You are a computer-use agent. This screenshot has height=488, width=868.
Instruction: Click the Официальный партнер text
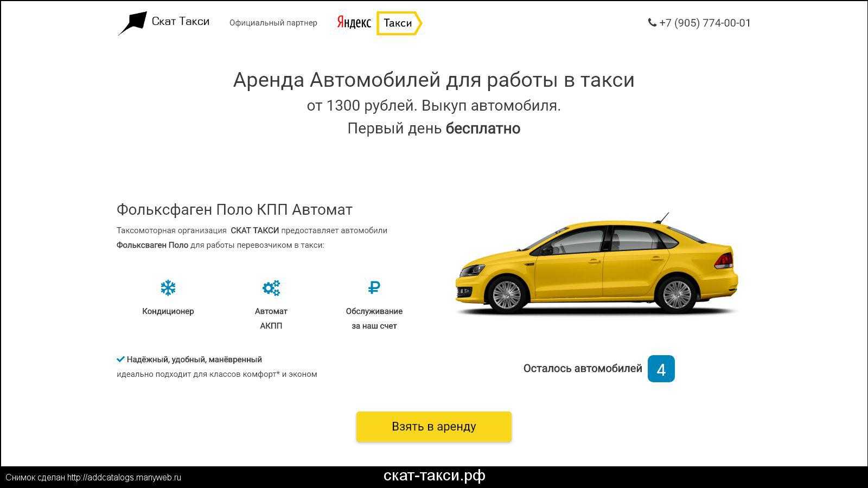[x=273, y=23]
